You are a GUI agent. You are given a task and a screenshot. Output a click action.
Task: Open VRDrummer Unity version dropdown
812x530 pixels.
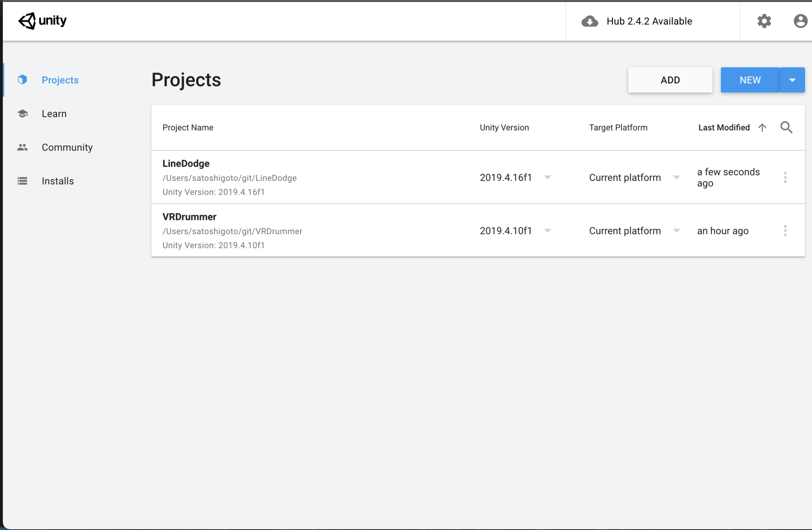[x=548, y=231]
